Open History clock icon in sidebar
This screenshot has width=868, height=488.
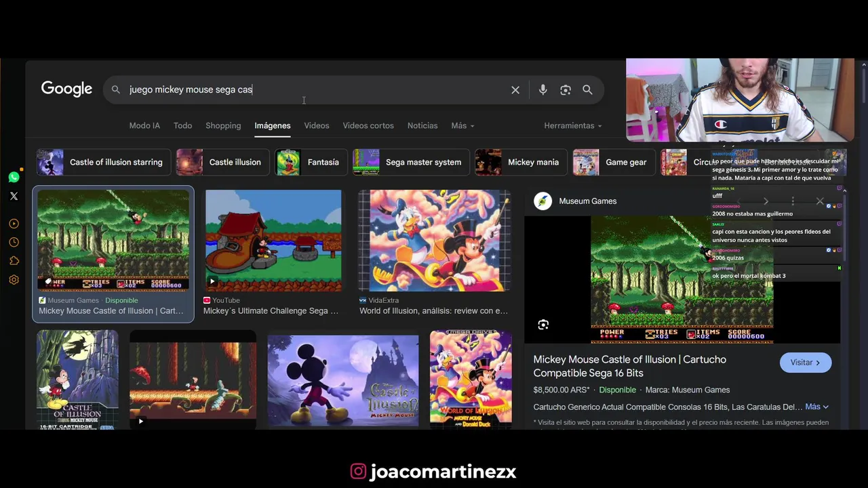coord(14,242)
